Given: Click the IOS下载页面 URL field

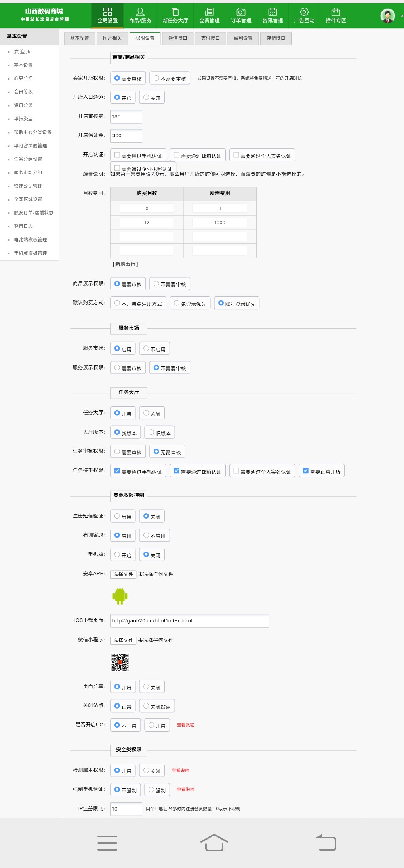Looking at the screenshot, I should point(189,621).
